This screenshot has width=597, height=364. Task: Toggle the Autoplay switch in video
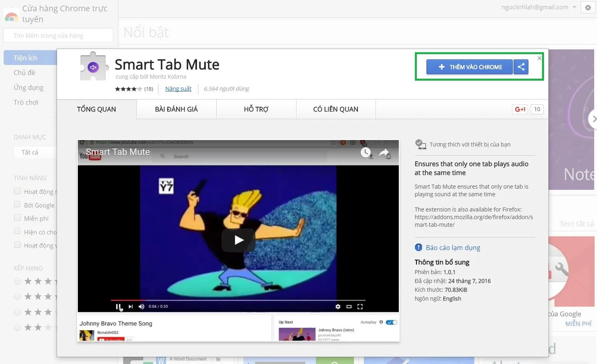click(x=391, y=322)
